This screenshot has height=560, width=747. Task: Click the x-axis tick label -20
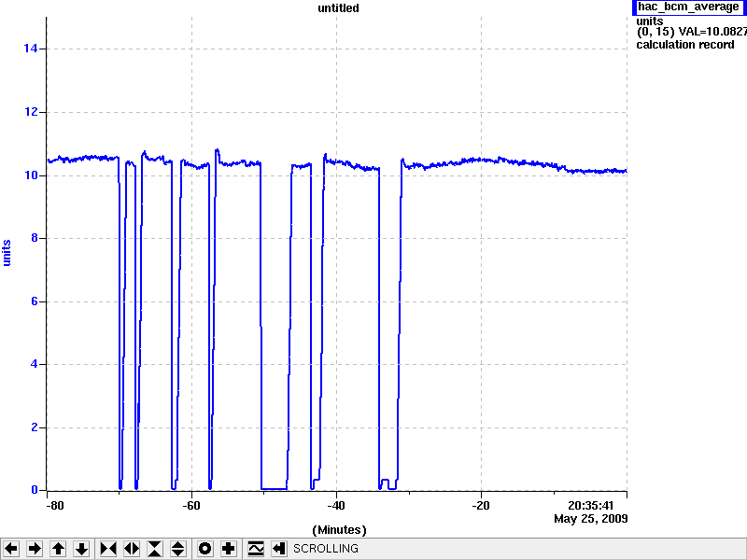click(x=481, y=506)
